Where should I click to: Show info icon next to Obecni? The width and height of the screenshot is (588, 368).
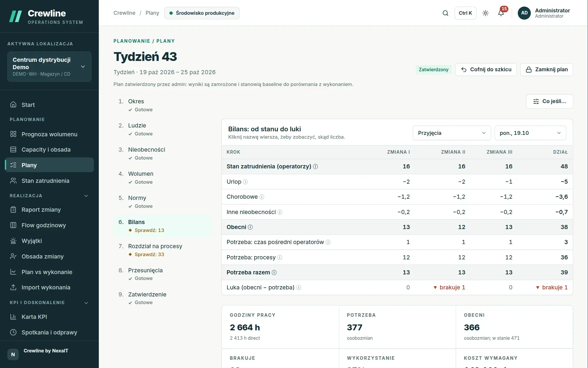[250, 227]
